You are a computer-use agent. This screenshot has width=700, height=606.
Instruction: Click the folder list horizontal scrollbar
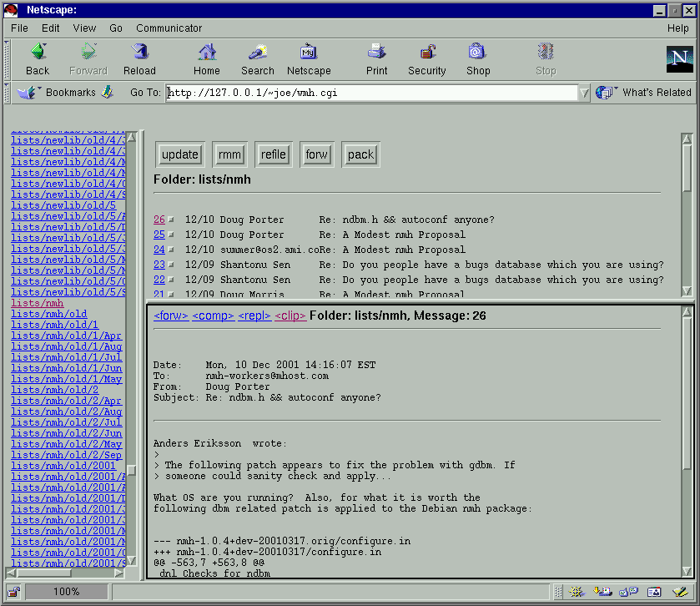pyautogui.click(x=67, y=573)
